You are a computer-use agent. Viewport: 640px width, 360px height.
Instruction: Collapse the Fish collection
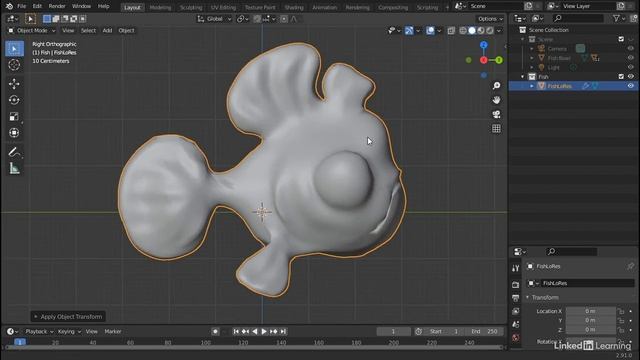522,76
